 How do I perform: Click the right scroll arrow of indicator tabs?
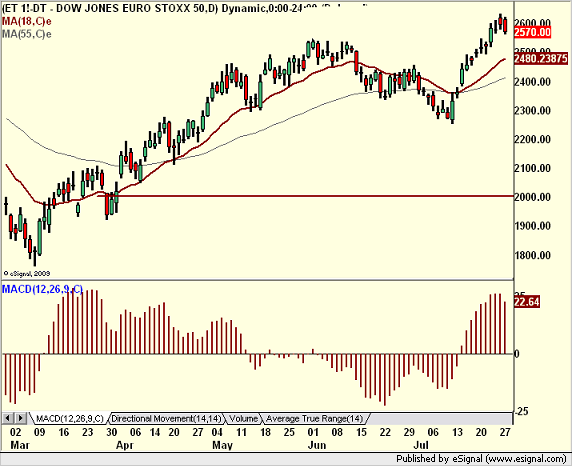point(20,418)
